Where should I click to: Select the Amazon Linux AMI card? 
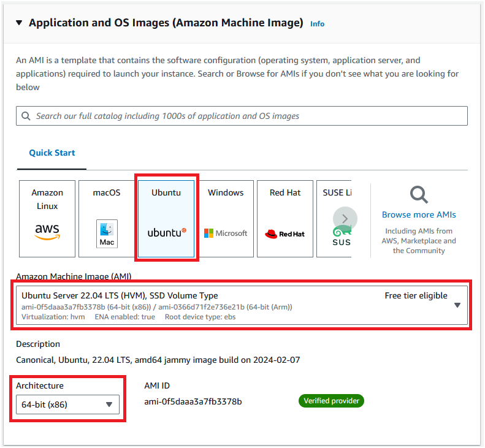(47, 219)
